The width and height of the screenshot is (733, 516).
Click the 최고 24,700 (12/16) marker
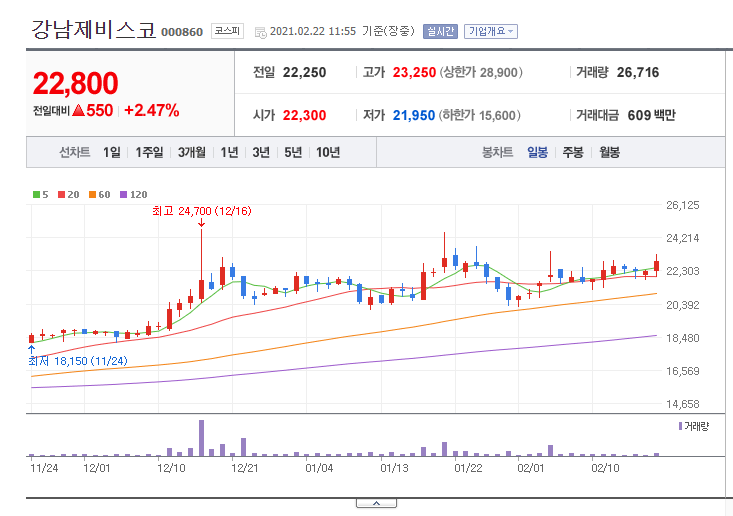click(x=201, y=211)
